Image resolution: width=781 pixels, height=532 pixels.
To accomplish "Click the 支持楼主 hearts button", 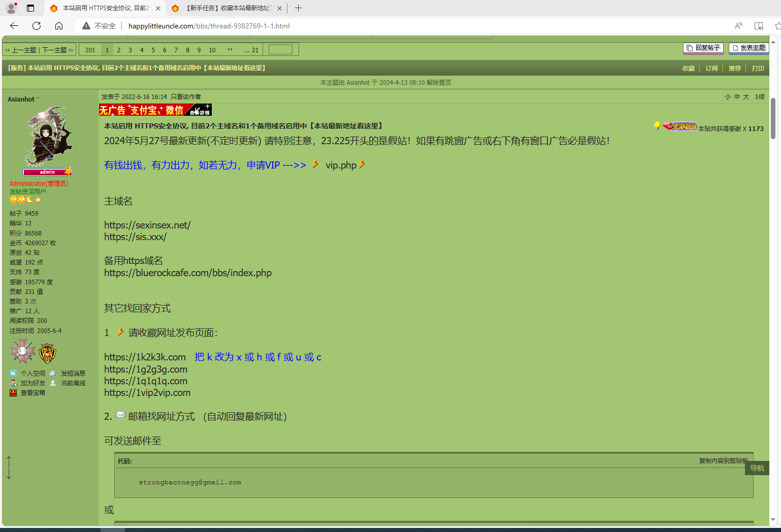I will (x=680, y=126).
